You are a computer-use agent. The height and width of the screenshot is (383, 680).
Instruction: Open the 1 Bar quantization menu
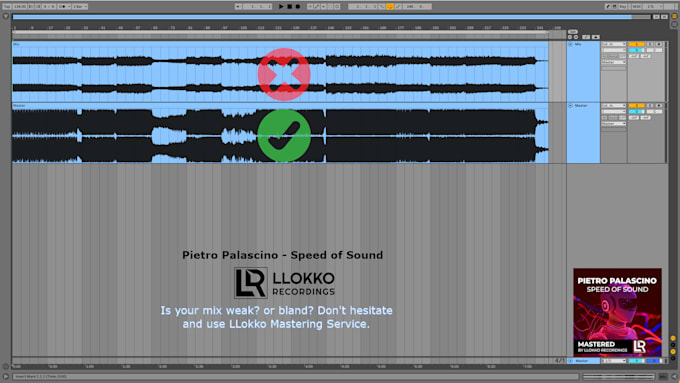(x=80, y=7)
